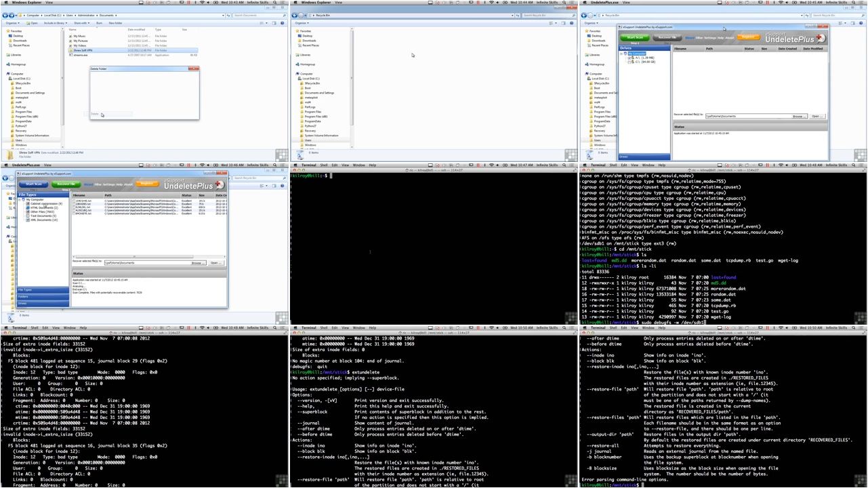Select the My Music folder icon in Documents

click(71, 36)
